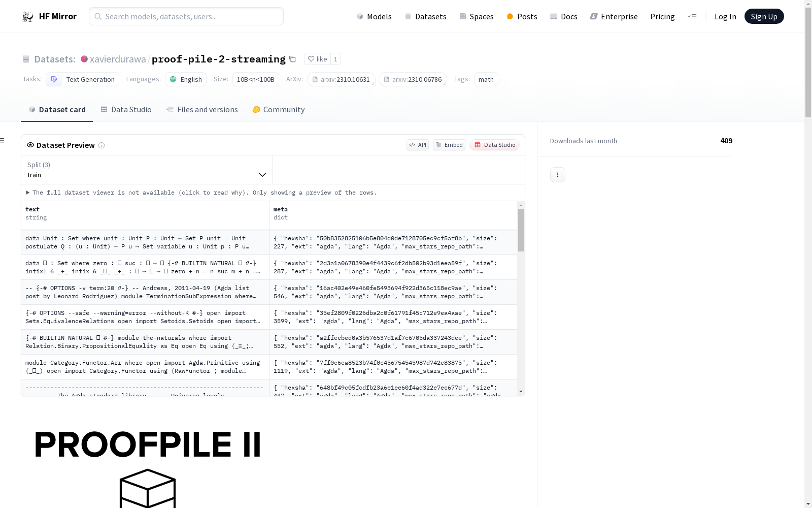This screenshot has width=812, height=508.
Task: Click the Text Generation task tag
Action: tap(83, 79)
